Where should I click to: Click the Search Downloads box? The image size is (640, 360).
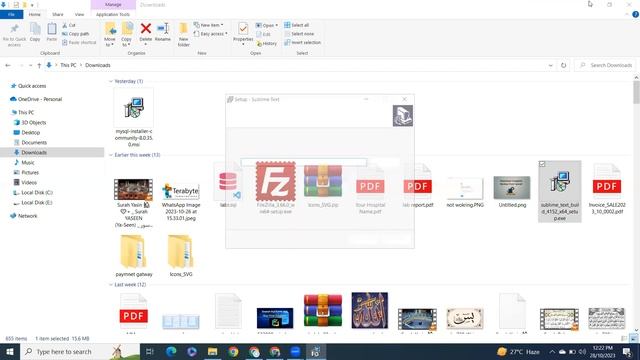[606, 65]
